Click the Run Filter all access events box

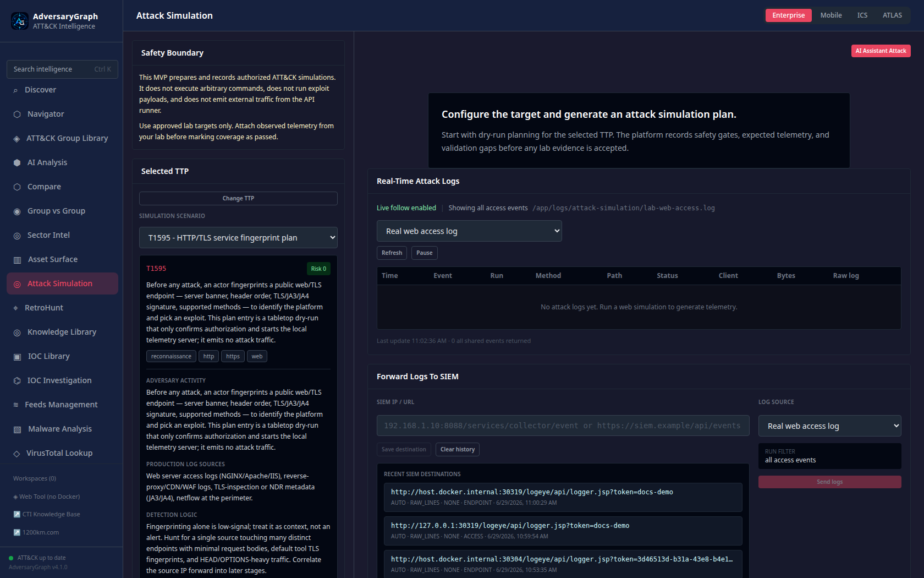[829, 456]
